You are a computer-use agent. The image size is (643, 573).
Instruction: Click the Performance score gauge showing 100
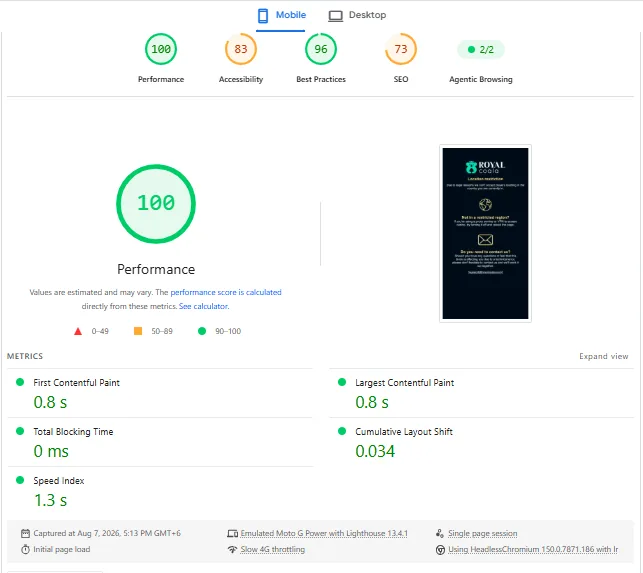[161, 49]
